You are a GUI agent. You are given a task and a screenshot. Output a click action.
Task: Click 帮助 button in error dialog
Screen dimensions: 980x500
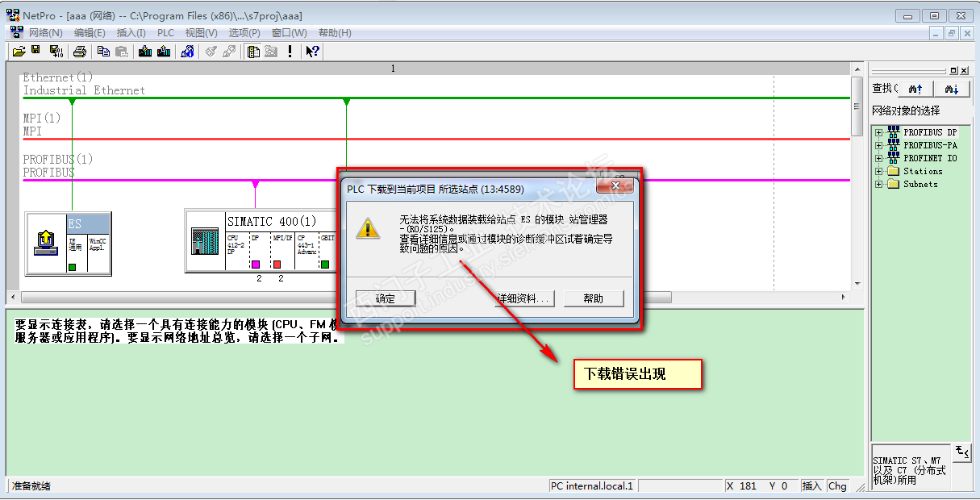pyautogui.click(x=594, y=298)
